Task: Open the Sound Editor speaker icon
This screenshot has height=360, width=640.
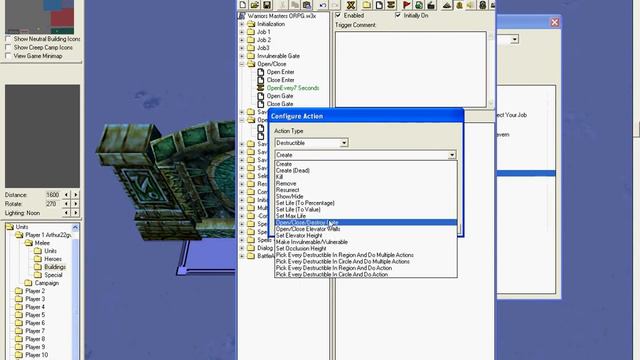Action: point(471,5)
